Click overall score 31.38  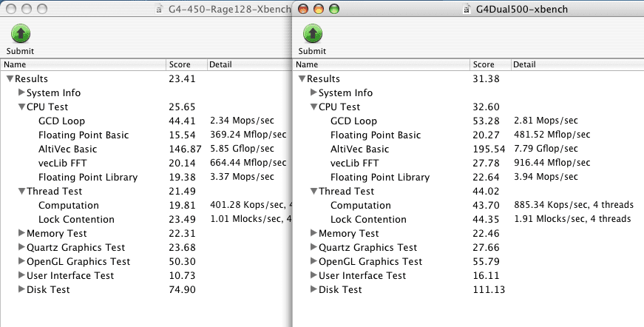(x=486, y=78)
